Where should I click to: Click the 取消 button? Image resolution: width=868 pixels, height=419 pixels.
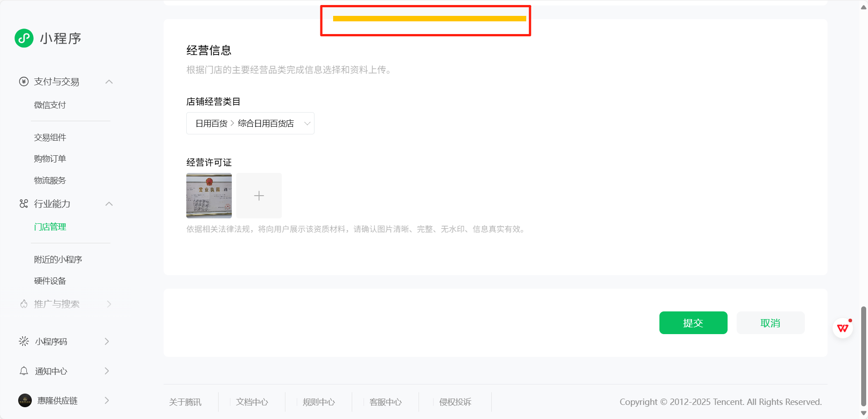pos(771,323)
